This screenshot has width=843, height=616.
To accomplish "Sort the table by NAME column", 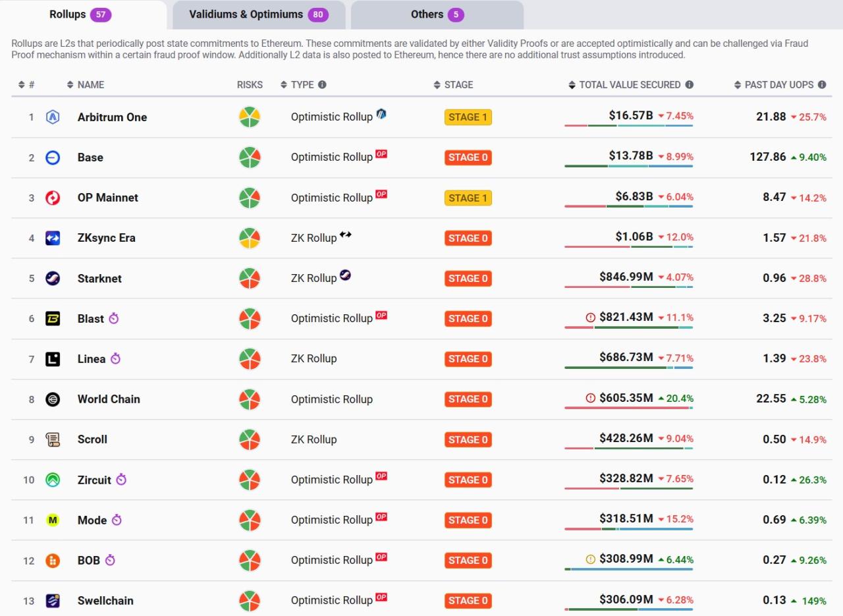I will tap(86, 85).
